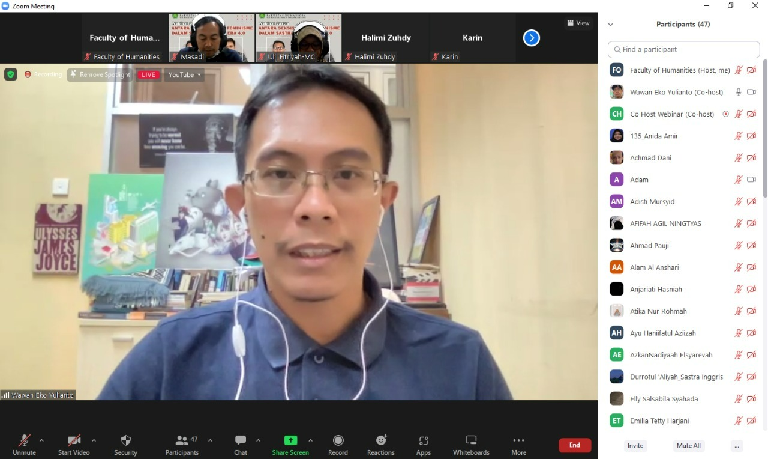768x459 pixels.
Task: Open the participants panel ellipsis menu
Action: (x=737, y=445)
